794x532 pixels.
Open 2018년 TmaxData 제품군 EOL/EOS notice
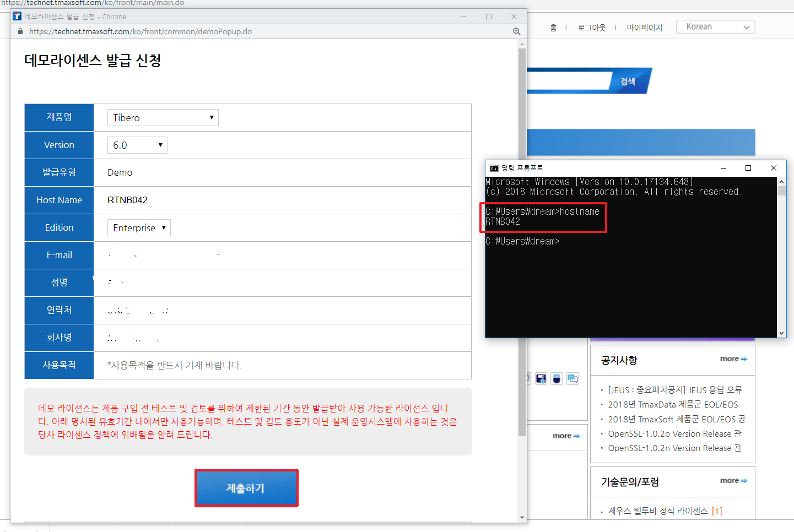pos(673,404)
